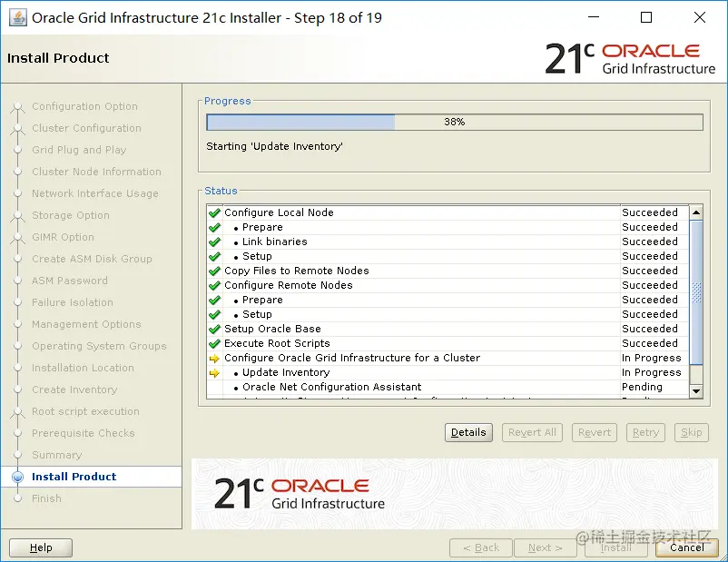The image size is (728, 562).
Task: Select 'Configure Oracle Grid Infrastructure for a Cluster' row
Action: [x=448, y=358]
